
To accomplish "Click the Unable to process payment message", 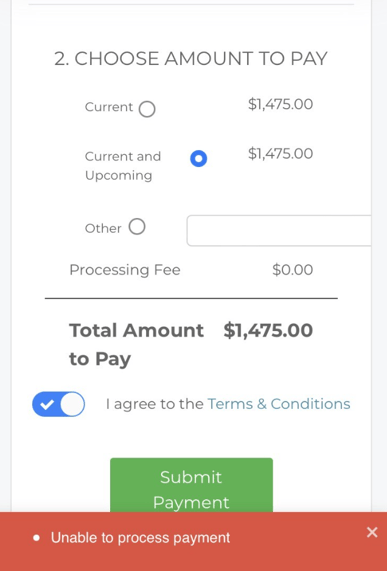I will [141, 538].
